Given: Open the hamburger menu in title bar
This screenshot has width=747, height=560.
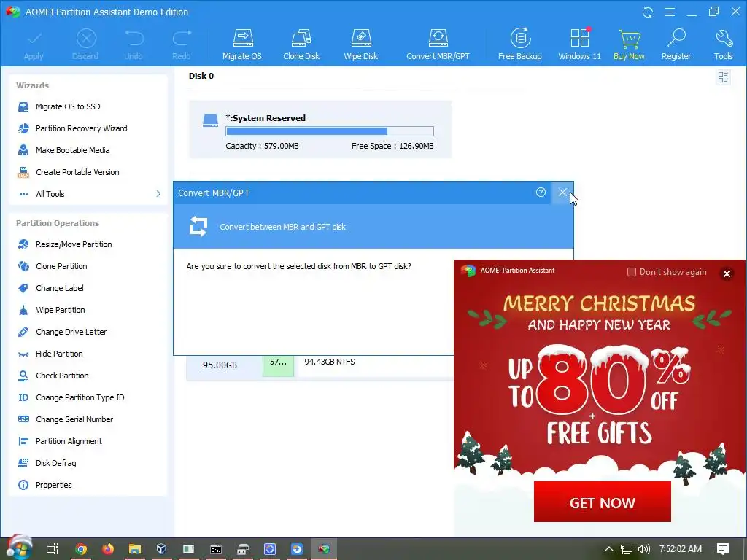Looking at the screenshot, I should 670,12.
